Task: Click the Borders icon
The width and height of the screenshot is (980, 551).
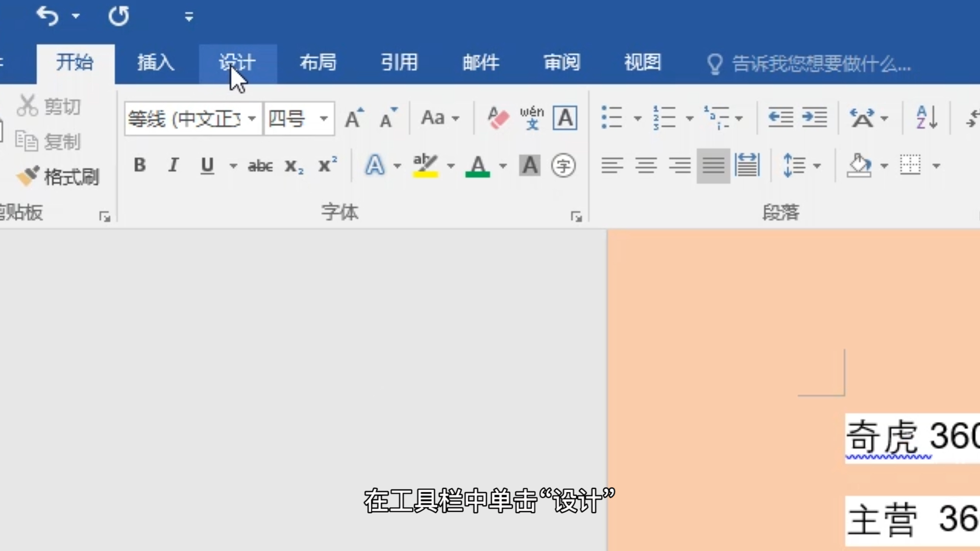Action: click(x=910, y=165)
